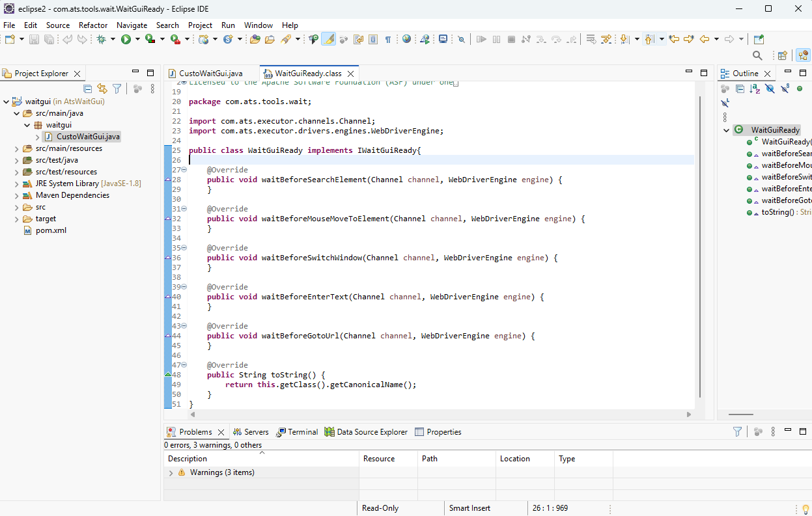
Task: Open the dropdown arrow next to Run button
Action: tap(137, 40)
